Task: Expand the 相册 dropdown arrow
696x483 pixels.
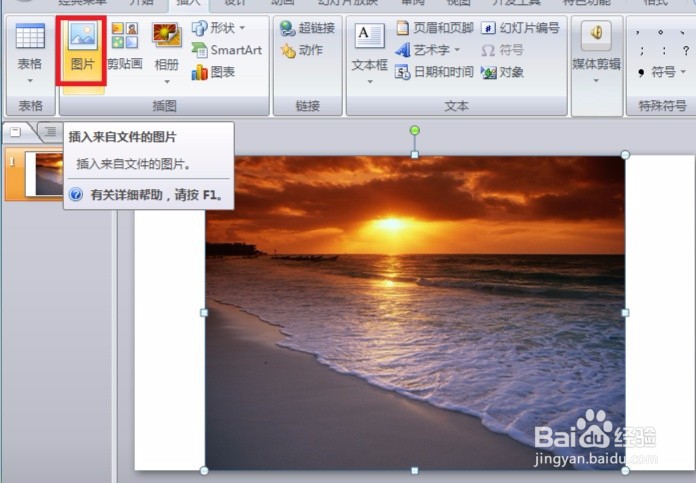Action: [x=167, y=81]
